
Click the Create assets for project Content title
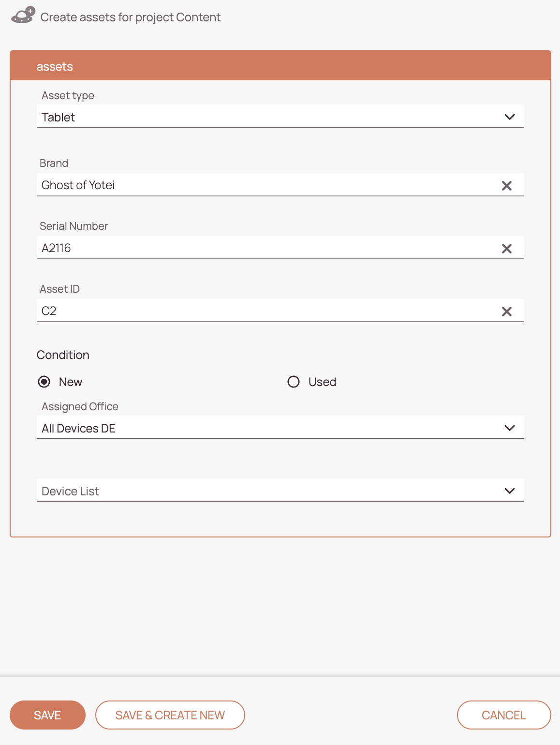(x=131, y=17)
